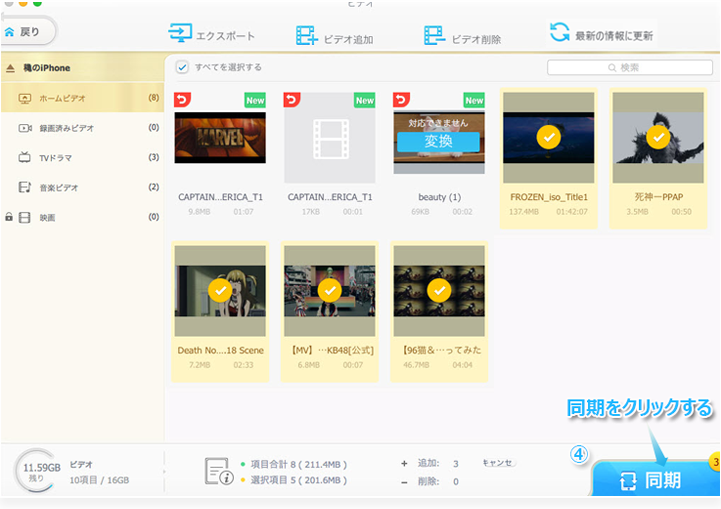Click the 戻り back button

pyautogui.click(x=29, y=32)
